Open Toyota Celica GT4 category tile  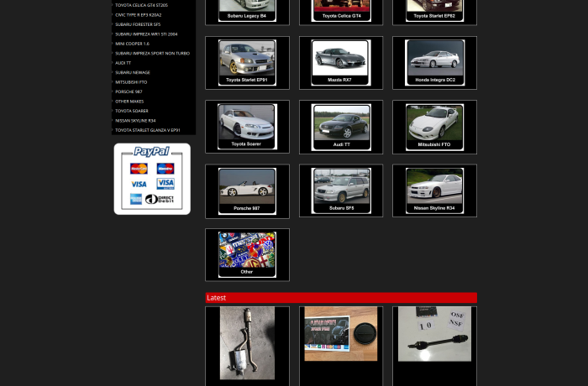(x=341, y=11)
